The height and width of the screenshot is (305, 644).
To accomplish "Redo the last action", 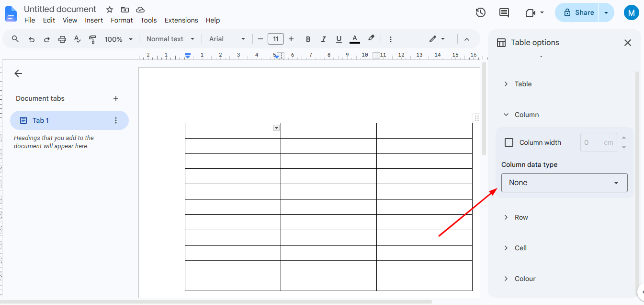I will point(47,39).
